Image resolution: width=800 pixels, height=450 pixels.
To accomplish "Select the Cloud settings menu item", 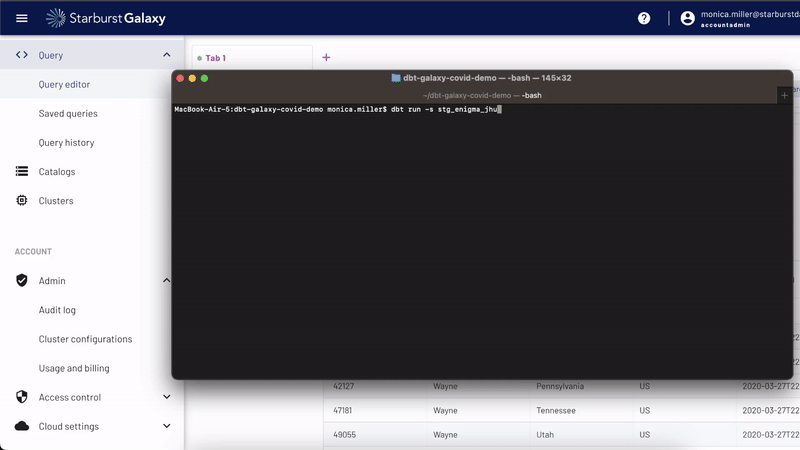I will 69,426.
